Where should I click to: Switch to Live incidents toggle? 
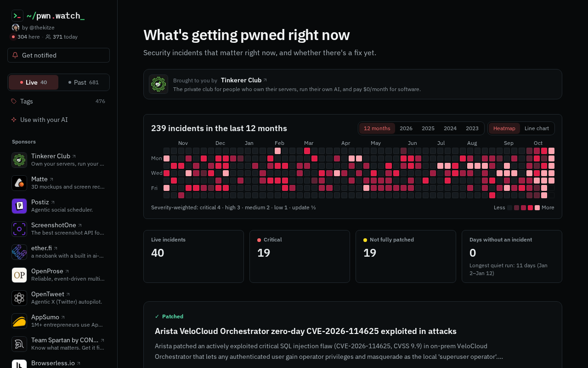[34, 82]
